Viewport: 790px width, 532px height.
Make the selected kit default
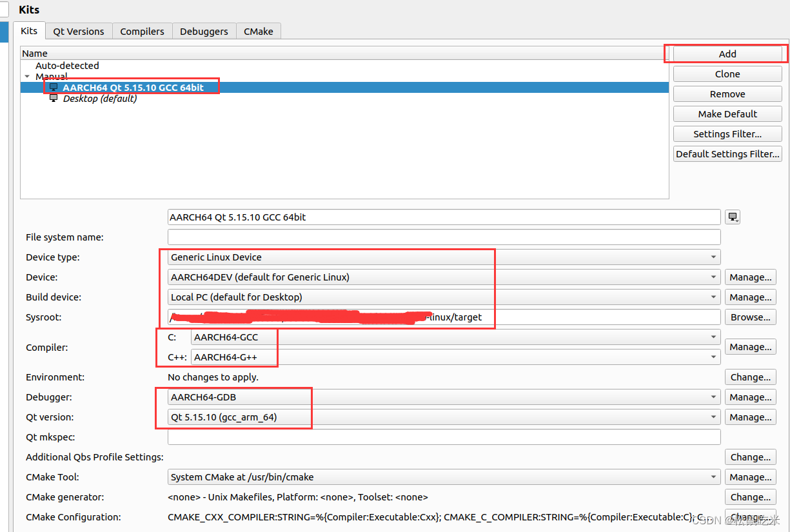[x=727, y=113]
